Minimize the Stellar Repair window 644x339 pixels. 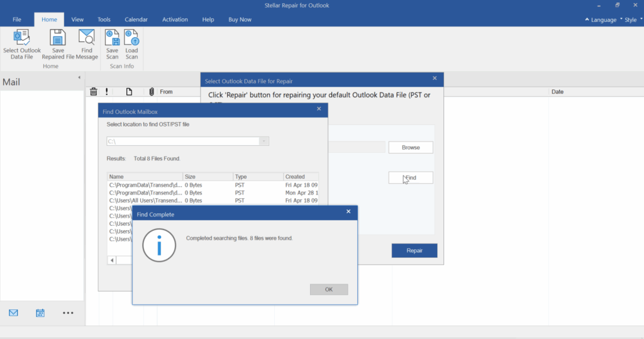coord(599,6)
